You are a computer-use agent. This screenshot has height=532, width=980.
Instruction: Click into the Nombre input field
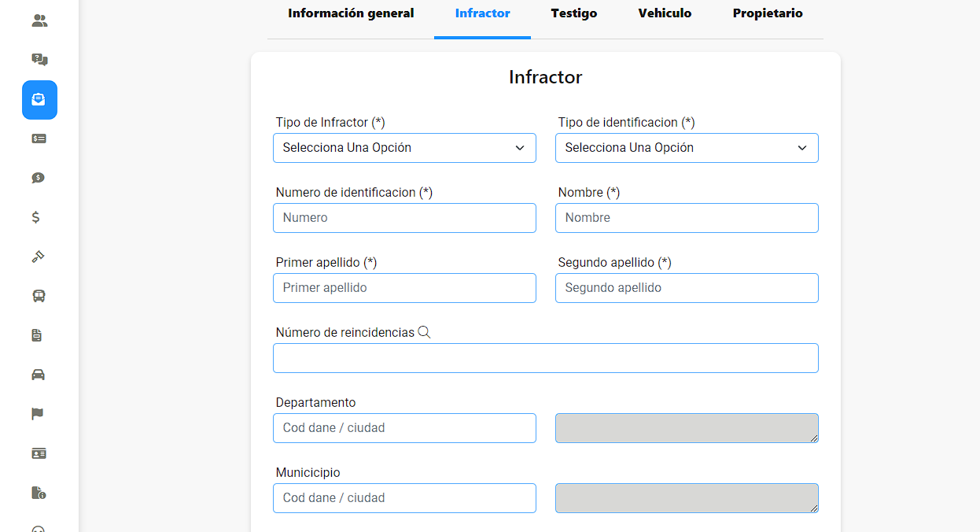[687, 218]
